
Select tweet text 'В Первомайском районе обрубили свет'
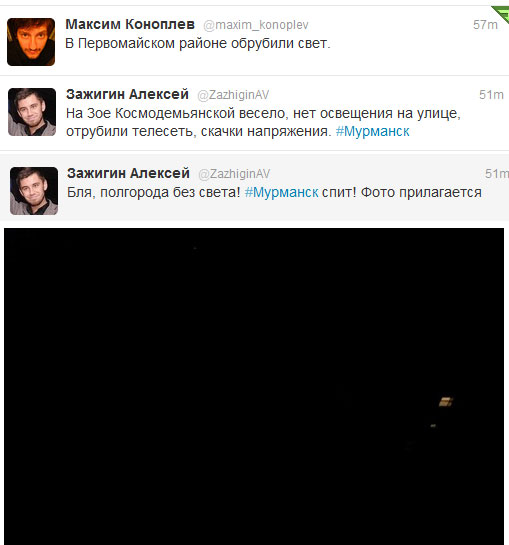point(197,44)
